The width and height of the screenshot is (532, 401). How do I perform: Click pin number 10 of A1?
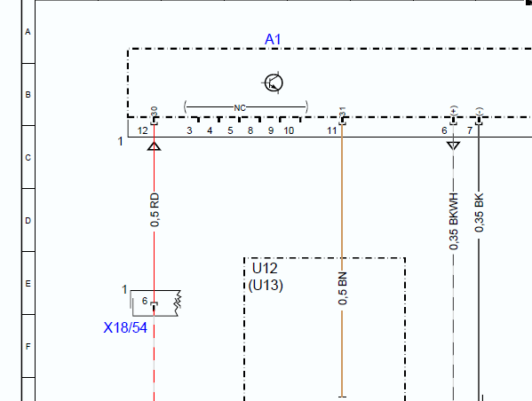(289, 130)
